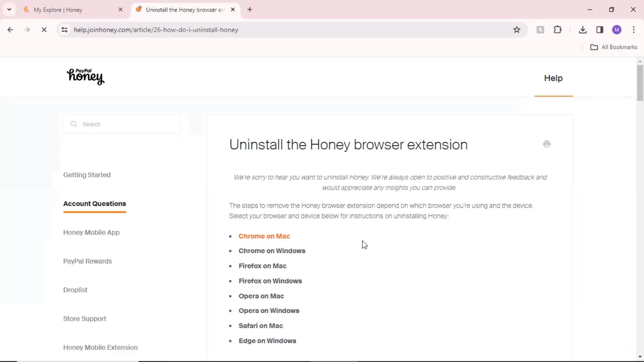Close the My Explore | Honey tab

click(121, 10)
